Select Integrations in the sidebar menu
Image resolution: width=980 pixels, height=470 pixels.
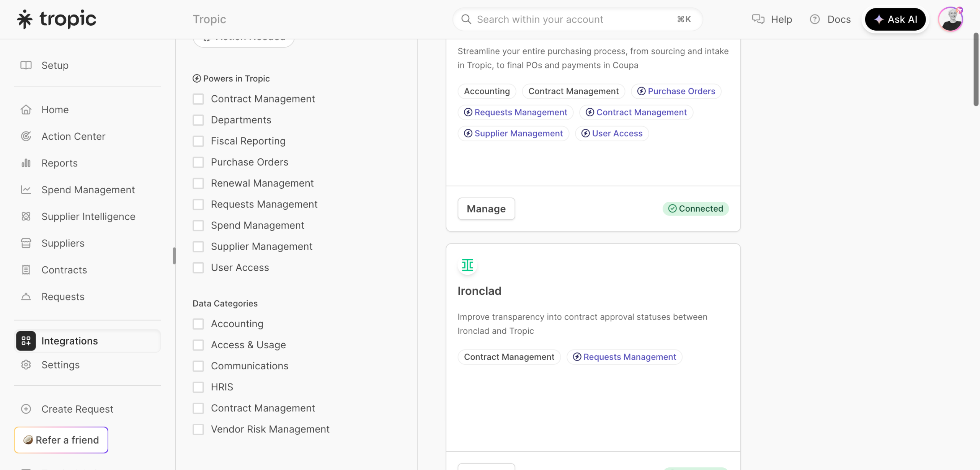(69, 341)
